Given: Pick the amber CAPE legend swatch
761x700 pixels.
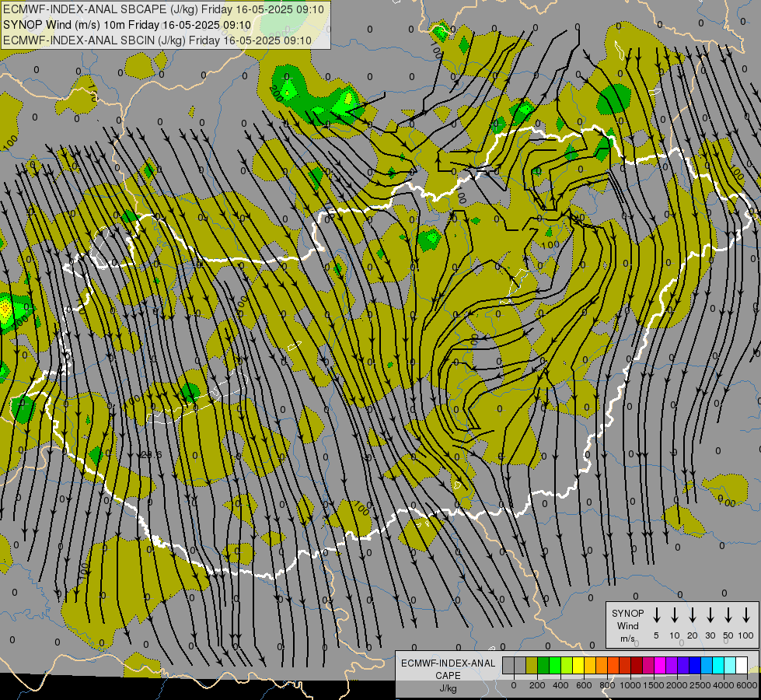Looking at the screenshot, I should (590, 665).
